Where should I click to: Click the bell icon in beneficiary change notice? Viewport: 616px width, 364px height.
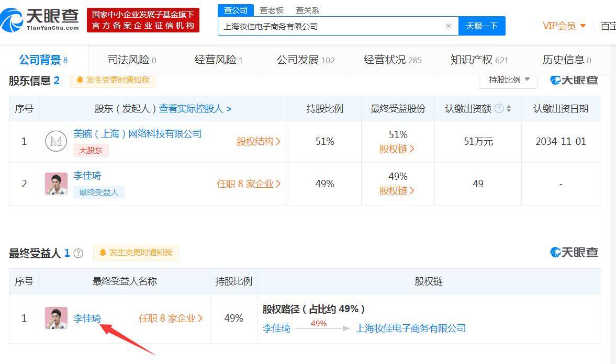(x=103, y=253)
